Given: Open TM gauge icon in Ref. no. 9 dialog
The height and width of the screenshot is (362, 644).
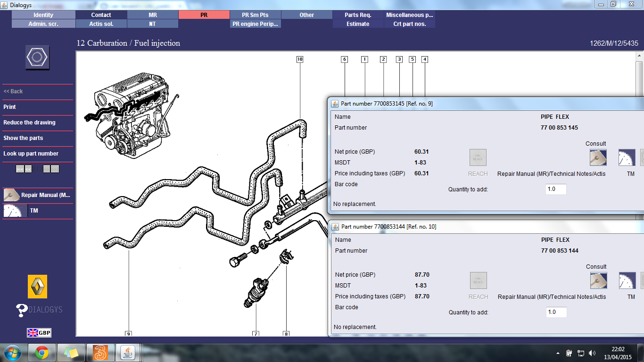Looking at the screenshot, I should coord(627,157).
